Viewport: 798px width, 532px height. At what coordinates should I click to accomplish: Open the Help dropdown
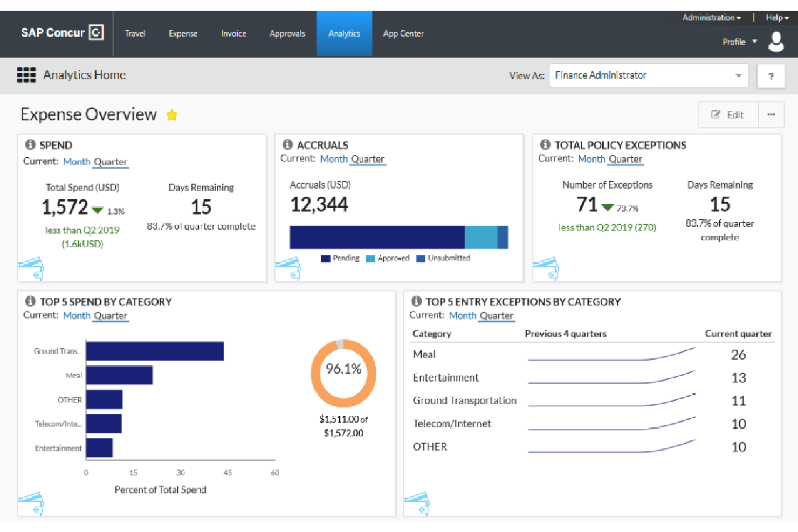coord(775,17)
